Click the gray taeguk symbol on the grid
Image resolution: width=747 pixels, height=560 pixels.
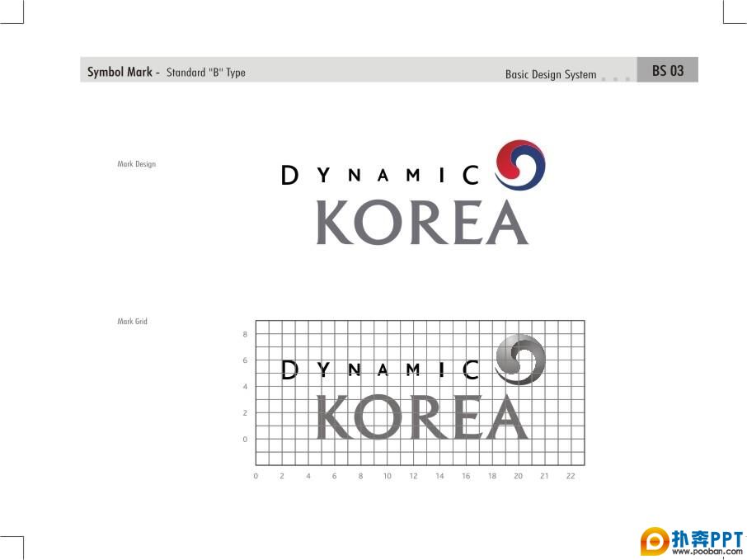(520, 360)
